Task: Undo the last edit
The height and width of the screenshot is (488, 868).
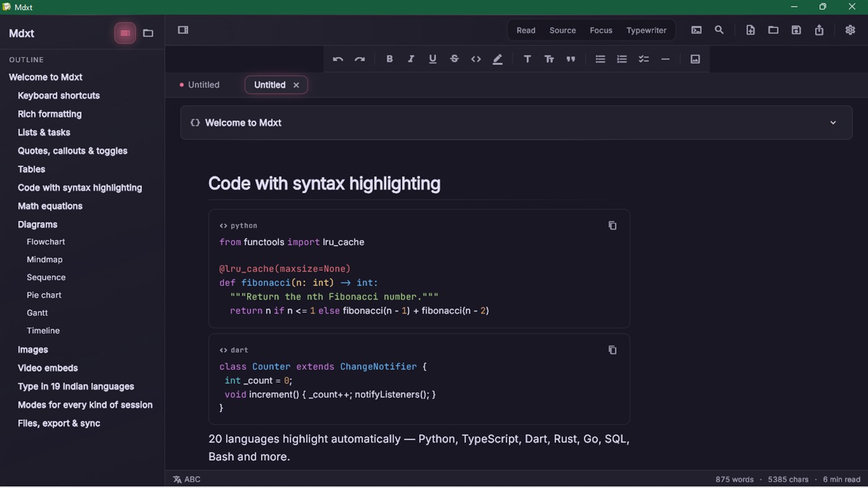Action: [x=338, y=60]
